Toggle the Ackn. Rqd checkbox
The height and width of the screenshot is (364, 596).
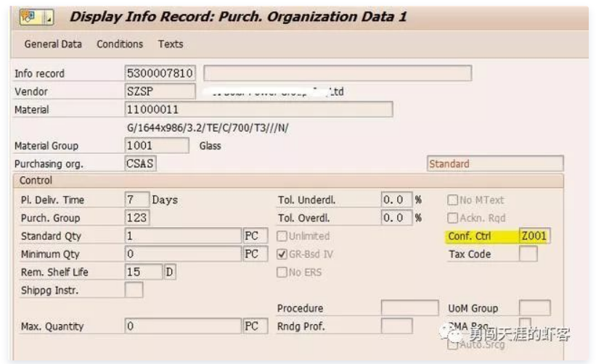[452, 218]
